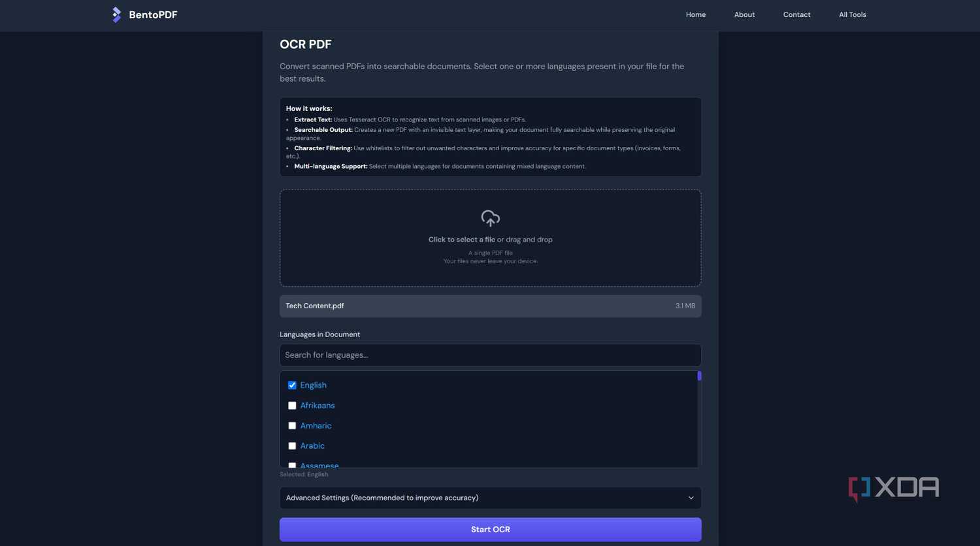Viewport: 980px width, 546px height.
Task: Click the Arabic language label
Action: [312, 446]
